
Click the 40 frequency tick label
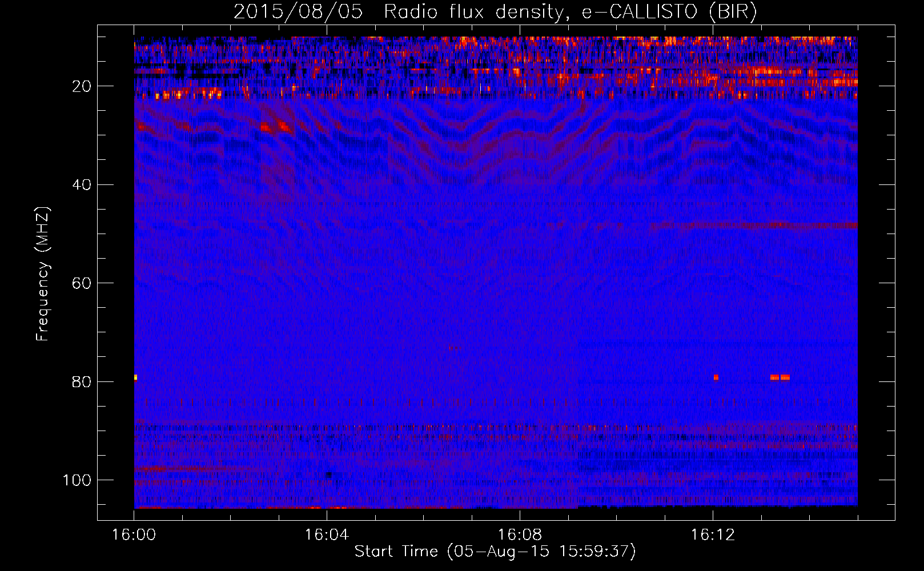point(82,185)
